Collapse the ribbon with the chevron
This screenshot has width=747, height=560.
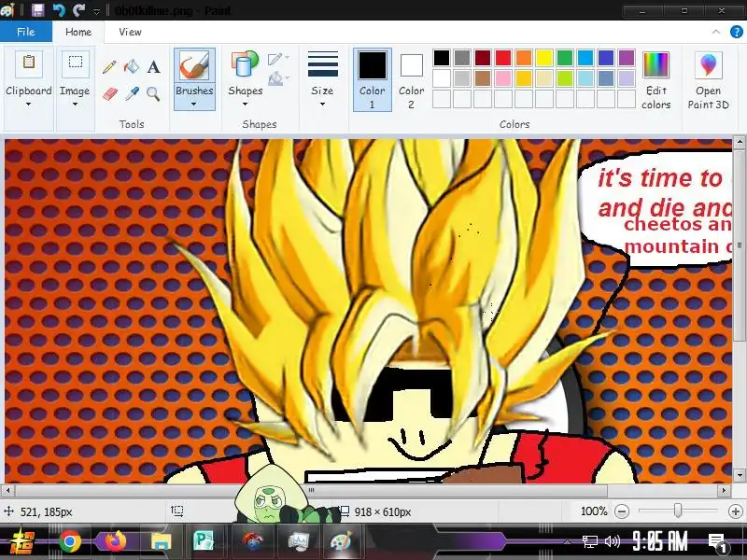click(x=716, y=32)
